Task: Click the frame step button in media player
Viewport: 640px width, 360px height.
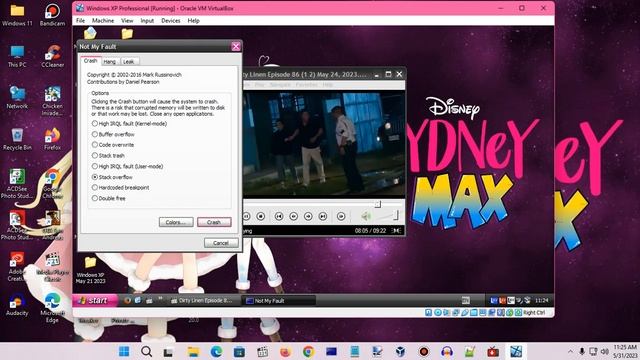Action: (x=341, y=216)
